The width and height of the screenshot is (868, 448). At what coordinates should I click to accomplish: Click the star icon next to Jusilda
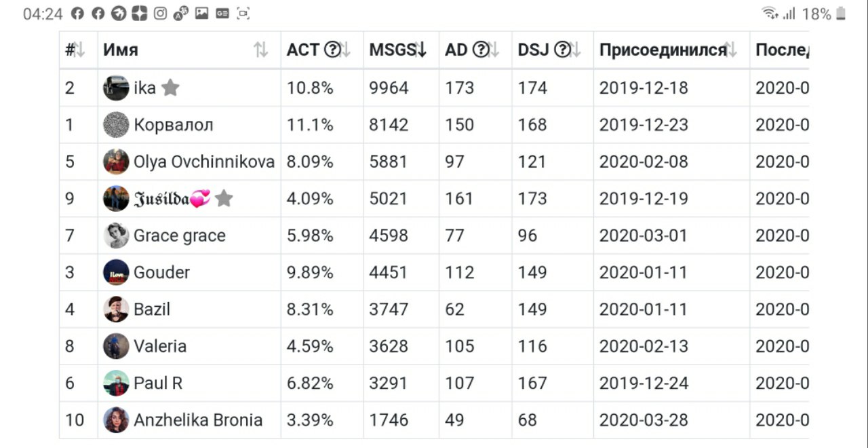[x=224, y=198]
